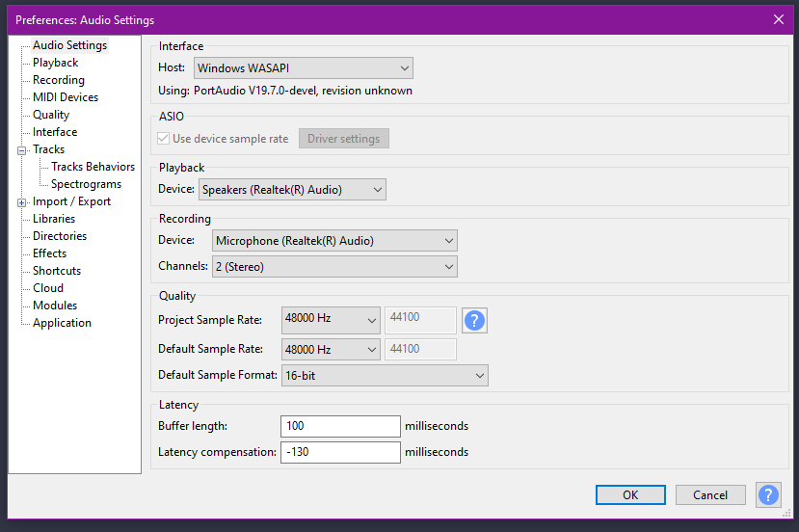This screenshot has width=799, height=532.
Task: Open Modules preferences
Action: (x=55, y=306)
